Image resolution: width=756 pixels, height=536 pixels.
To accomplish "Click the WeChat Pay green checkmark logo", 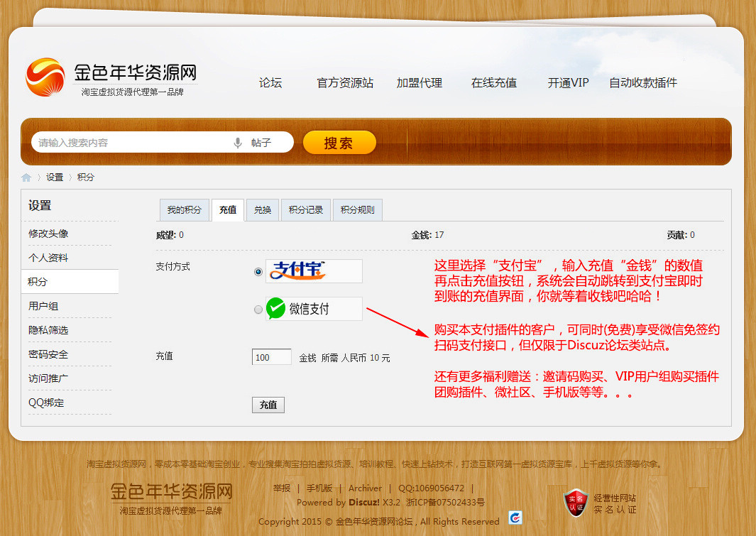I will tap(276, 309).
